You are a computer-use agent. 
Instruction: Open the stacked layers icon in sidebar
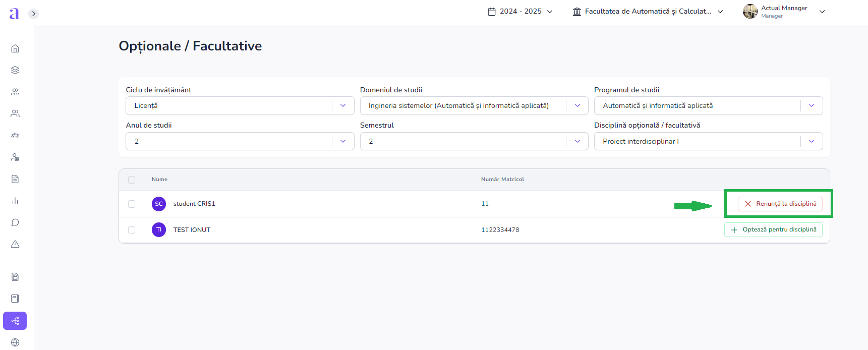pyautogui.click(x=15, y=70)
